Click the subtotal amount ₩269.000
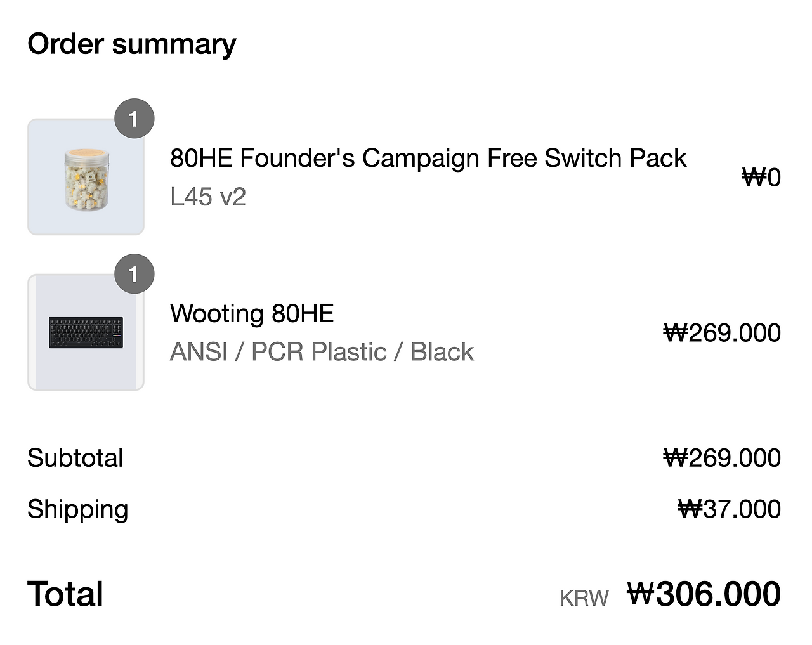 tap(722, 458)
